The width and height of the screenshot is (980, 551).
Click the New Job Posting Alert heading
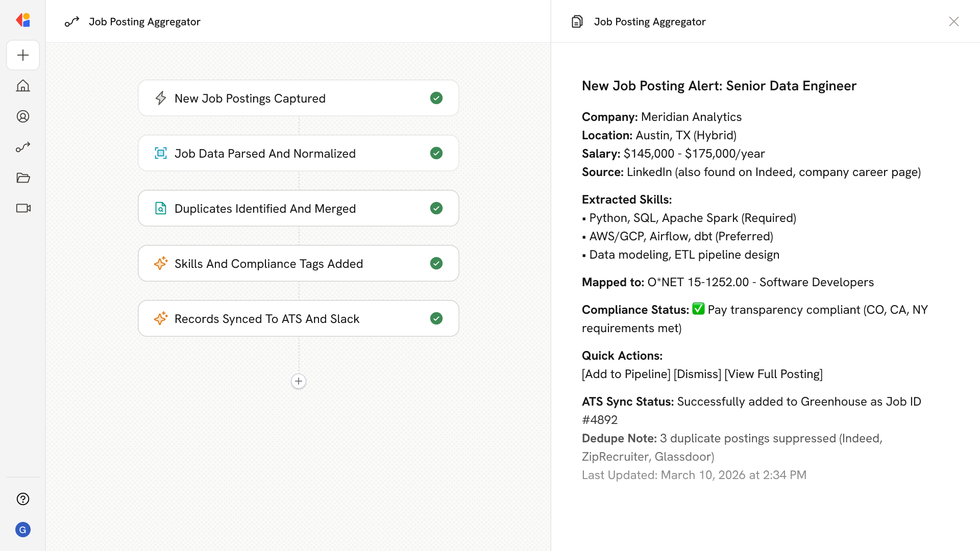[x=719, y=86]
